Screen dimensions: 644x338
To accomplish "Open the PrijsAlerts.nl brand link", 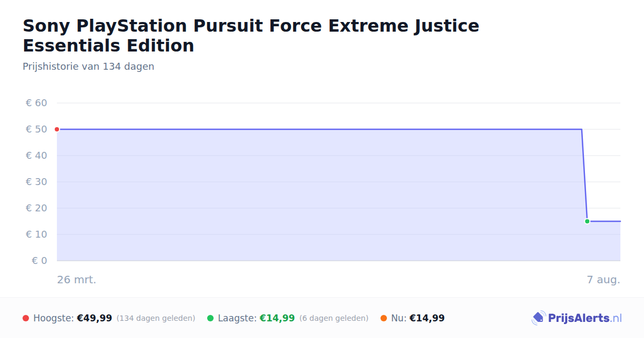I will click(x=577, y=318).
